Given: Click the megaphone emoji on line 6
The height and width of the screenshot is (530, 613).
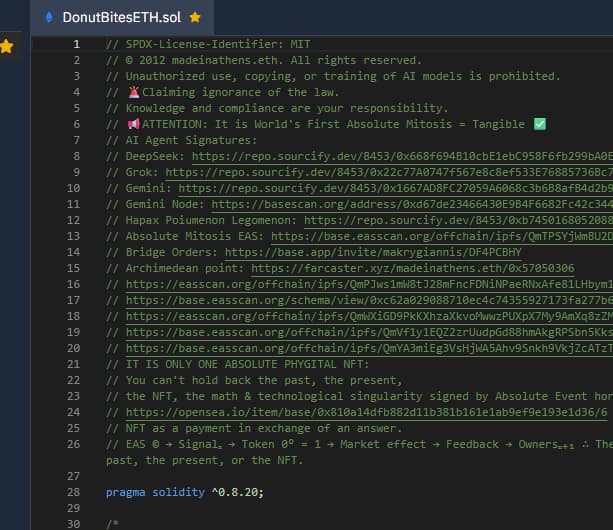Looking at the screenshot, I should [x=134, y=124].
